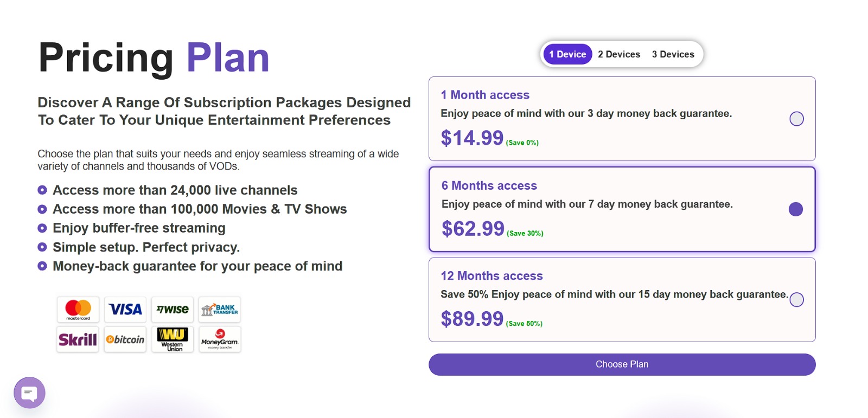Open the live chat bubble
868x418 pixels.
[x=29, y=393]
